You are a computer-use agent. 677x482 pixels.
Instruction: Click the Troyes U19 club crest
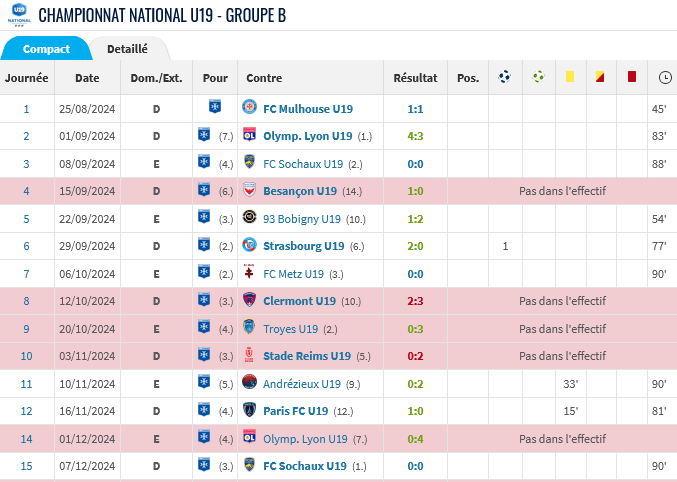(249, 327)
